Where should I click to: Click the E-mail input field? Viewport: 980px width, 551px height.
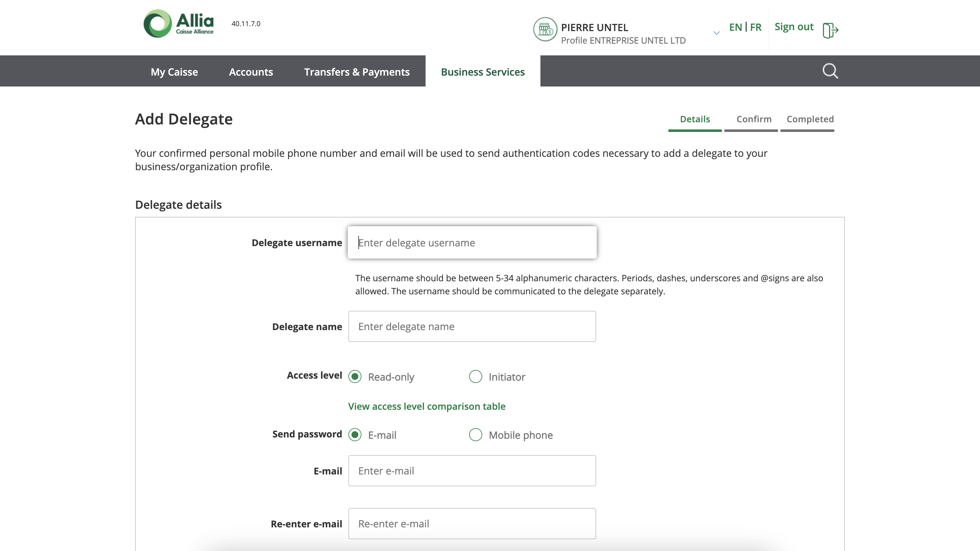click(472, 471)
